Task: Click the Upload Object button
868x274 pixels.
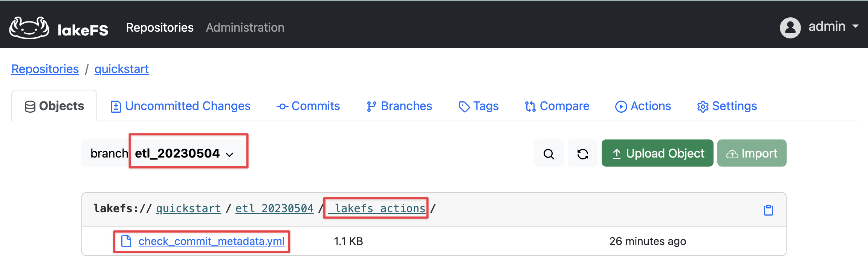Action: (657, 153)
